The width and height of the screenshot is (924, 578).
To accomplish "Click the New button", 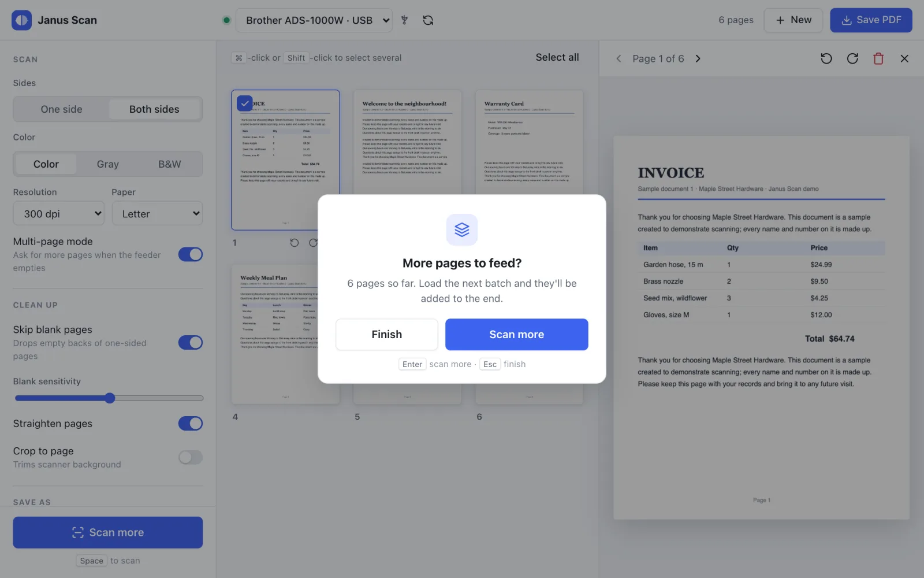I will (x=793, y=20).
